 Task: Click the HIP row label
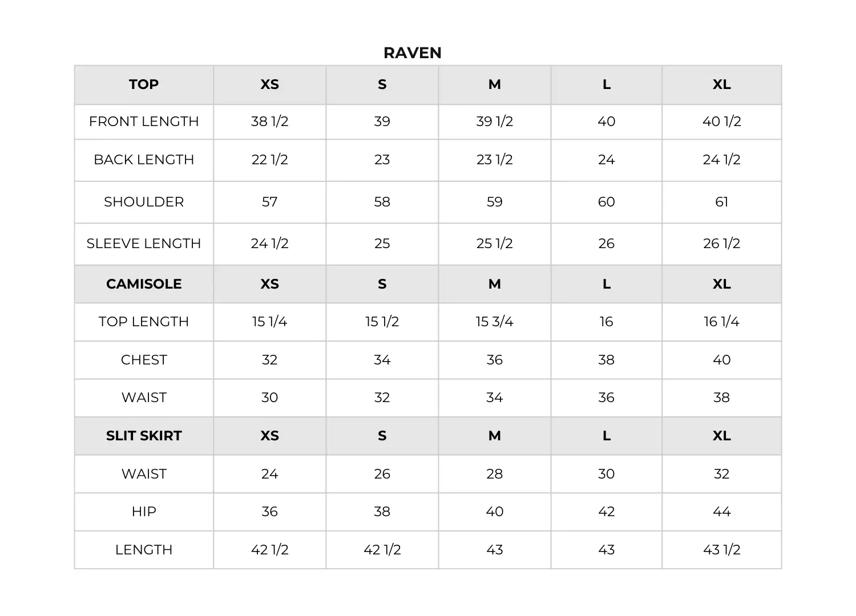pyautogui.click(x=144, y=512)
